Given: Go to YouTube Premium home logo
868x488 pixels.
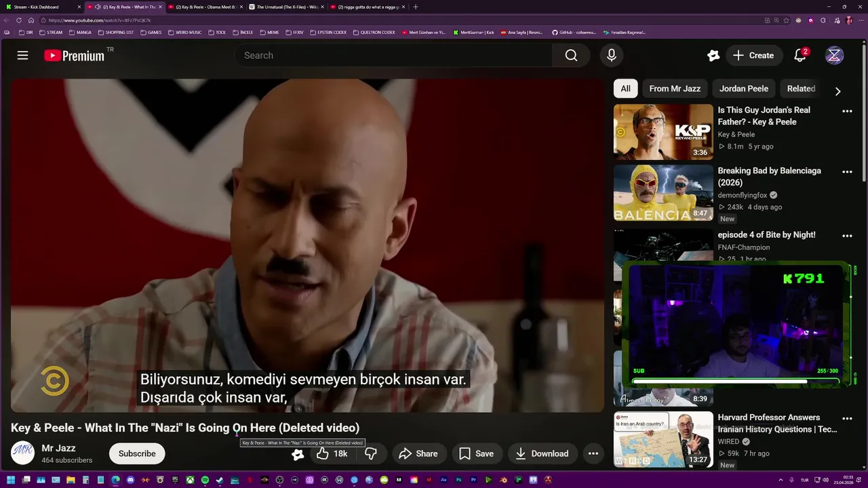Looking at the screenshot, I should coord(75,56).
